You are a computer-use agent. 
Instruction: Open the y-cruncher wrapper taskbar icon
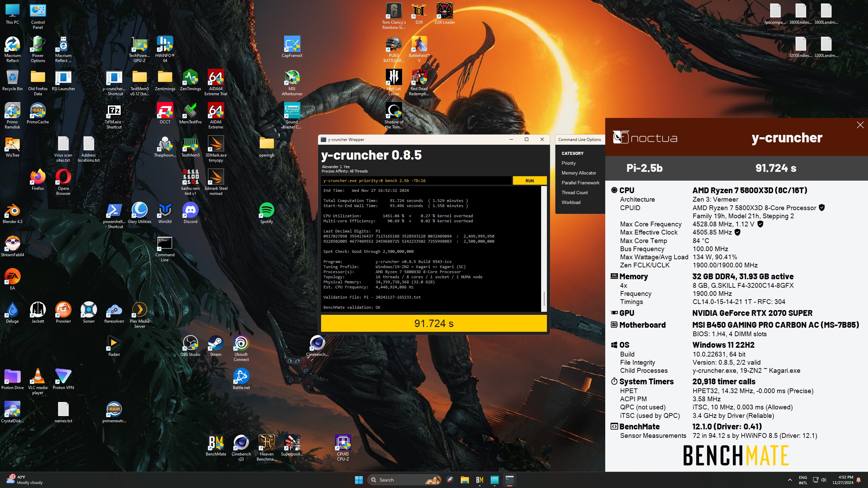509,480
